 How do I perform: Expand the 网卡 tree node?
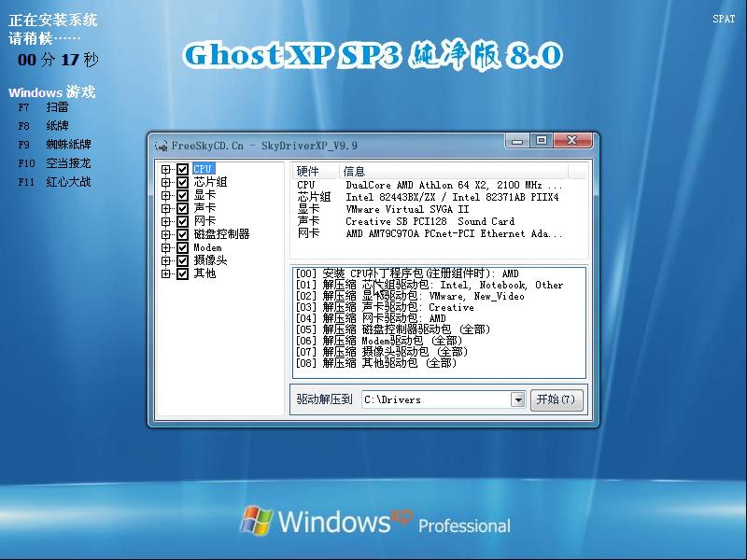[x=166, y=221]
